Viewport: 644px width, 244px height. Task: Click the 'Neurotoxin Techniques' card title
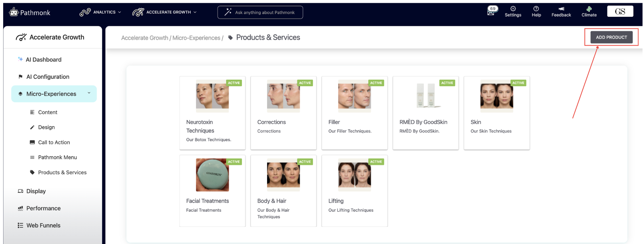pyautogui.click(x=200, y=126)
